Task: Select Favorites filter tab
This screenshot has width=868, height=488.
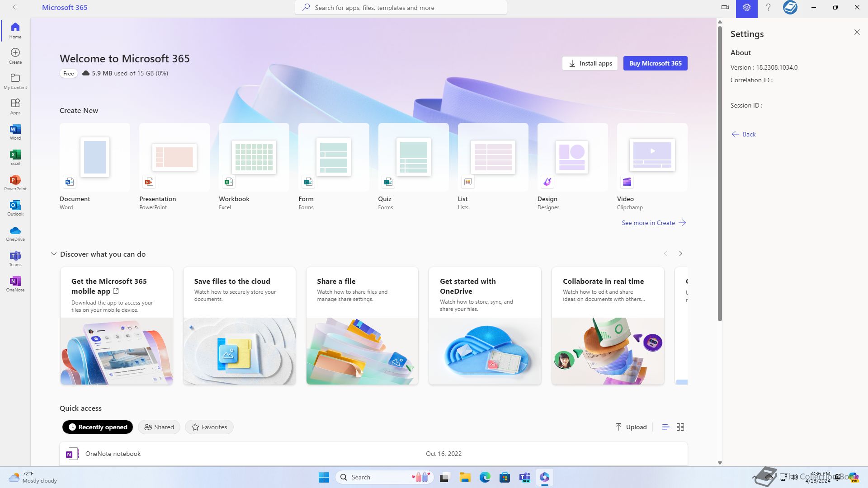Action: click(209, 427)
